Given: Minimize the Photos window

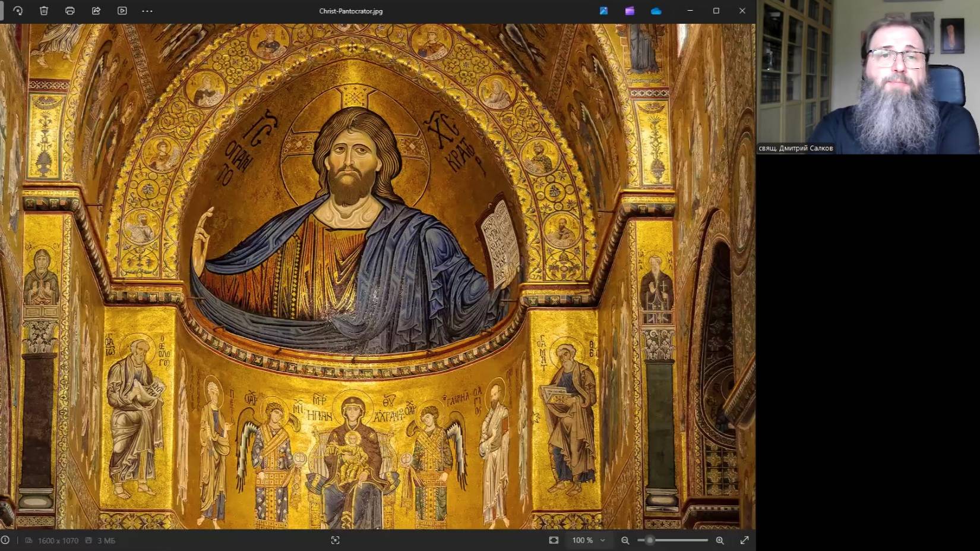Looking at the screenshot, I should [690, 11].
